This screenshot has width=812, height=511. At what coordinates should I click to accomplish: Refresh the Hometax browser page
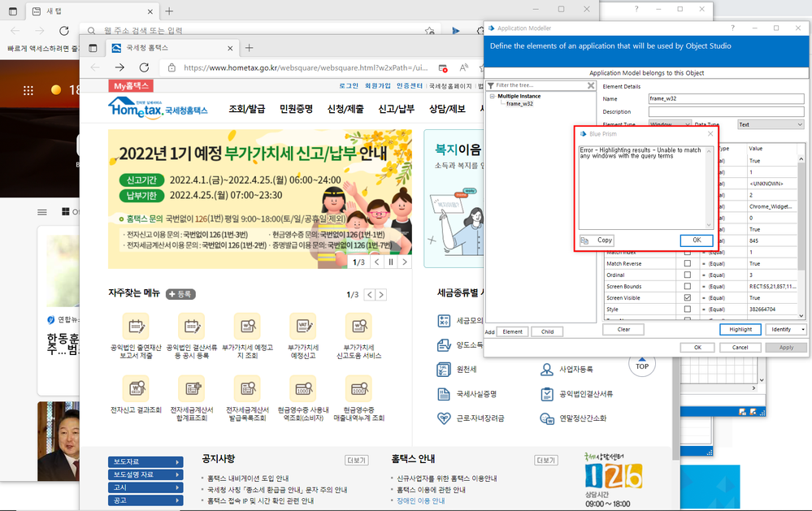point(144,67)
